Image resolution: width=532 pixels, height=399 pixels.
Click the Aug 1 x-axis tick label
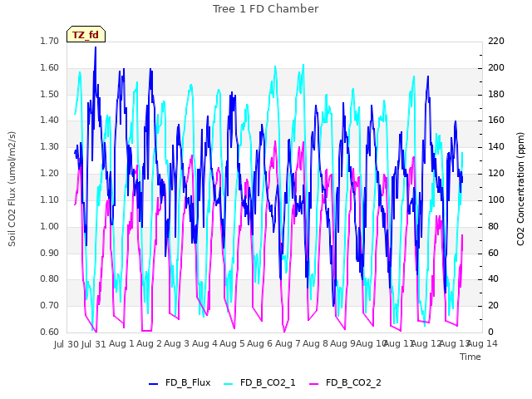pos(121,343)
